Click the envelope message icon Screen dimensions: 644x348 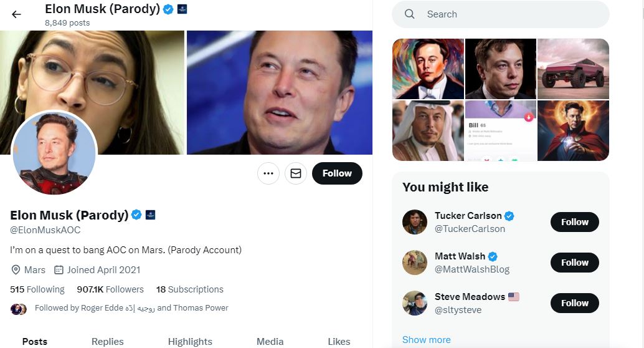click(x=296, y=173)
